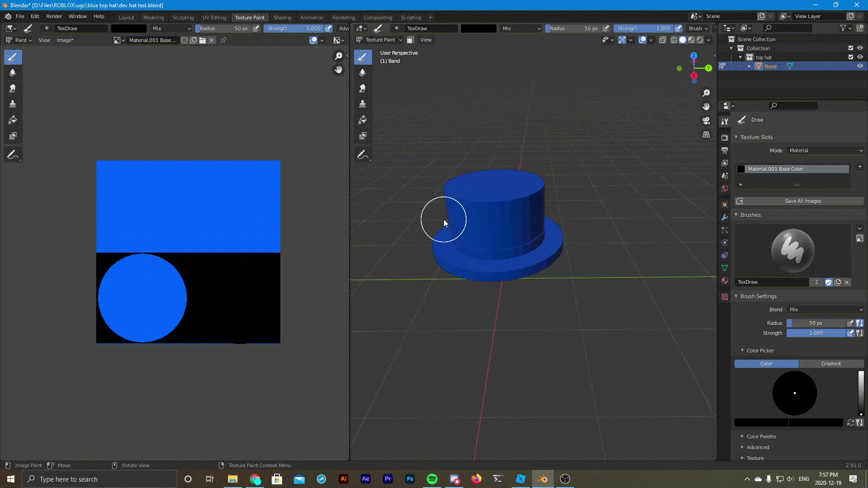
Task: Enable the fake user shield next to TexDraw
Action: 829,282
